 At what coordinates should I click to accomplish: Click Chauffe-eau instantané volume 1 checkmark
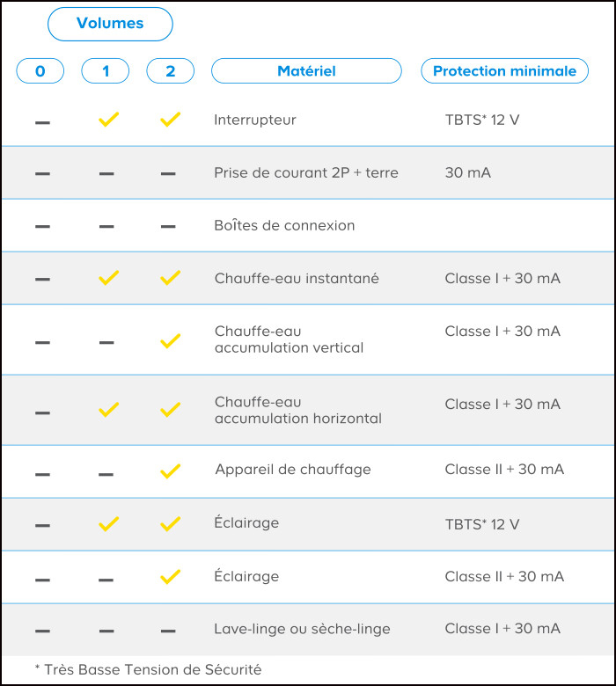[x=108, y=278]
